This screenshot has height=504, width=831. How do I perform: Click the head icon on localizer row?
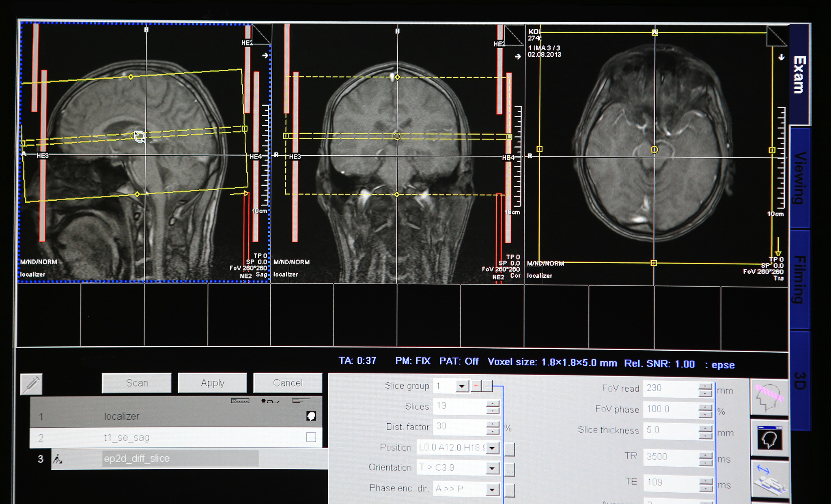tap(311, 416)
